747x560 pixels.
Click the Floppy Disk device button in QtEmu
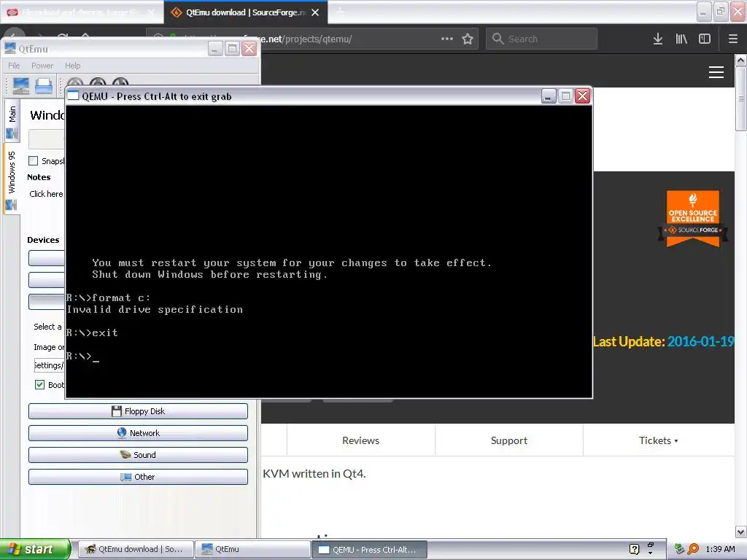point(138,411)
